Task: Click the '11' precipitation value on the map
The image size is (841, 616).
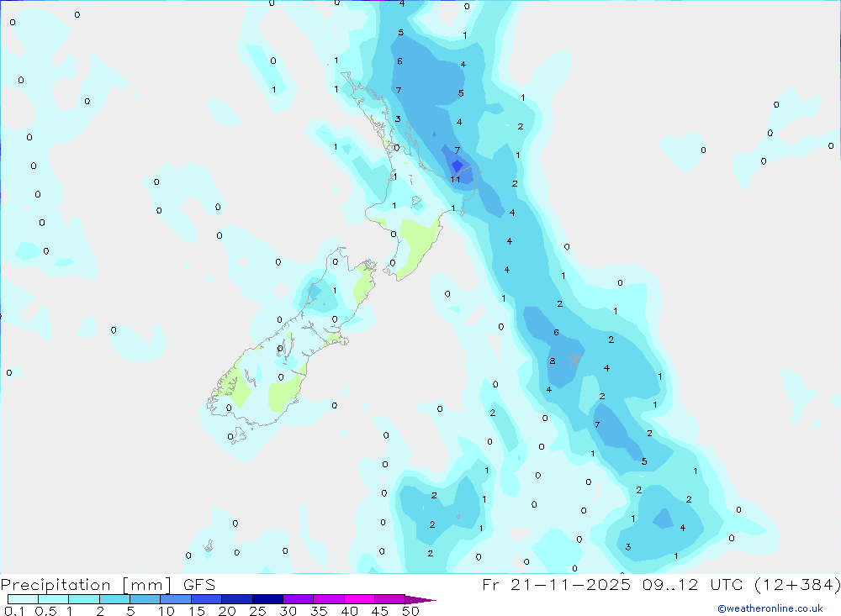Action: tap(455, 180)
